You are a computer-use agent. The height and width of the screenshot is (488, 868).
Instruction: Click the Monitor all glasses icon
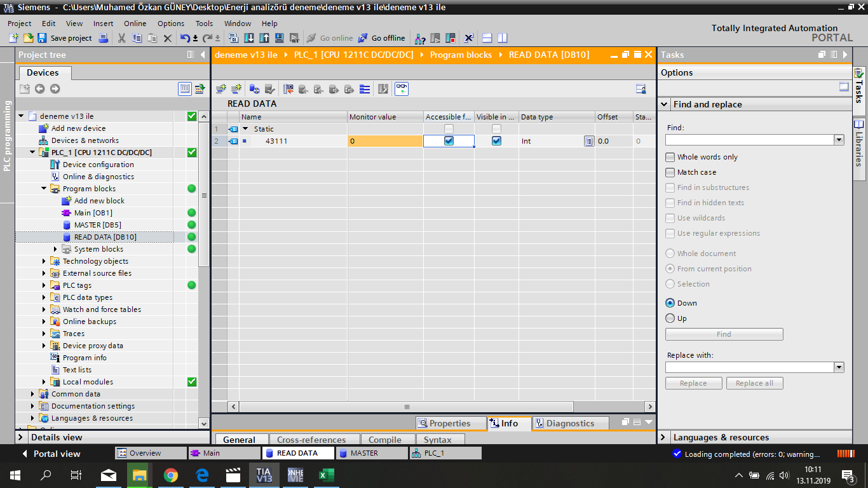click(402, 89)
